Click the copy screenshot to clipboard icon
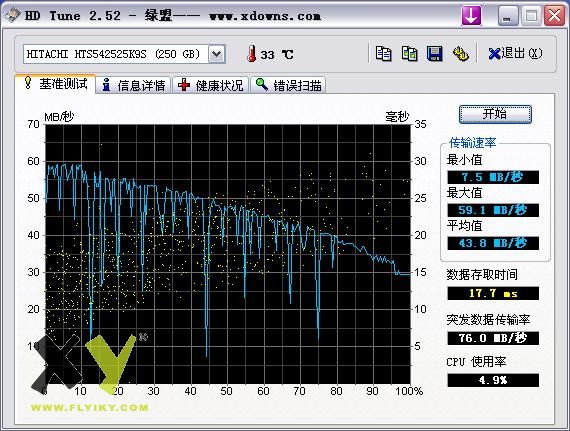The width and height of the screenshot is (570, 431). coord(409,54)
